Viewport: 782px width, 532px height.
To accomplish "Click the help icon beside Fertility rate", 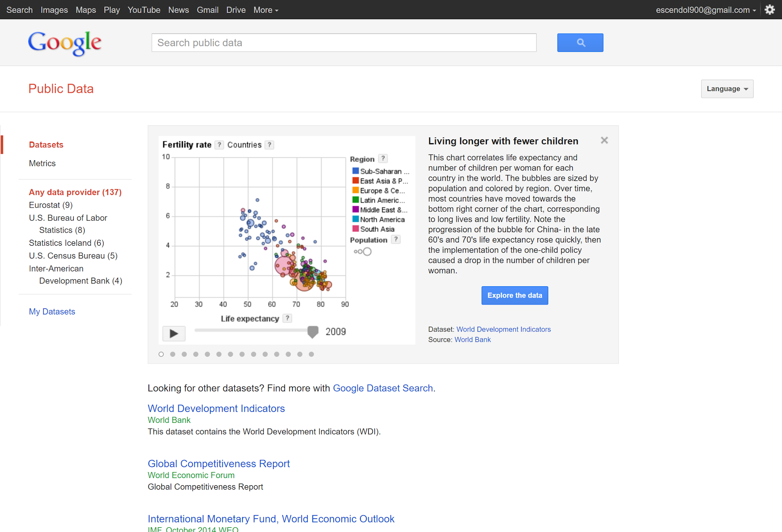I will pos(219,145).
